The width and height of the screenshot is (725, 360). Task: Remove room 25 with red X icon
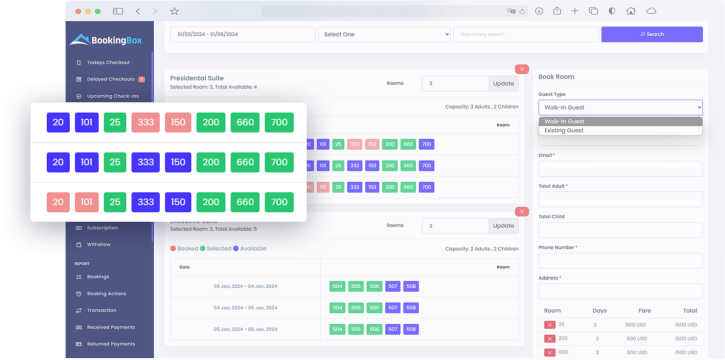[550, 325]
